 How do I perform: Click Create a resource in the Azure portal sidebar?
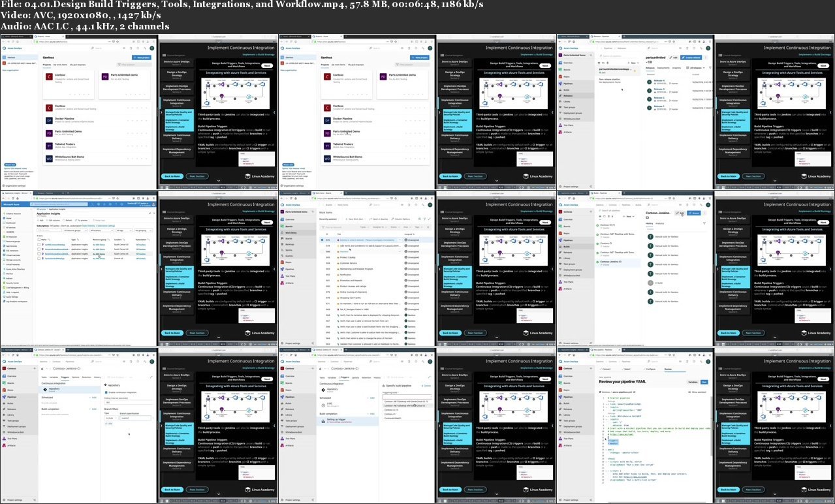tap(12, 213)
